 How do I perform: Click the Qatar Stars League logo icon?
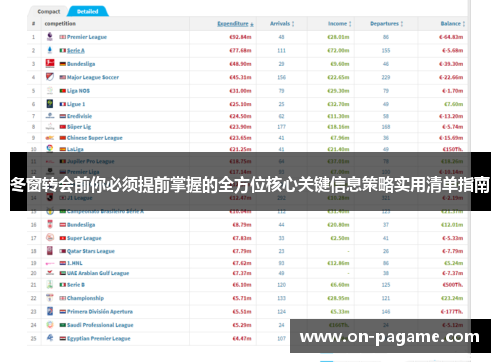(x=50, y=251)
